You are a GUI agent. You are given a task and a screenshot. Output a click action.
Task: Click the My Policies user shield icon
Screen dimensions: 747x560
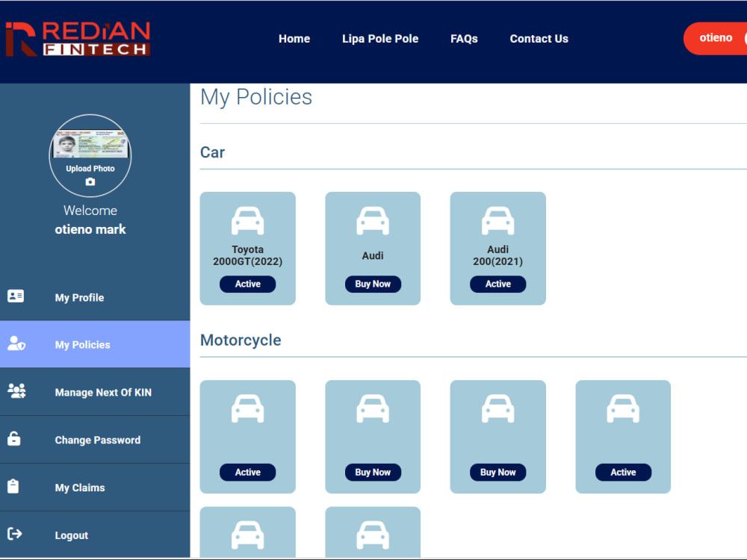(16, 343)
